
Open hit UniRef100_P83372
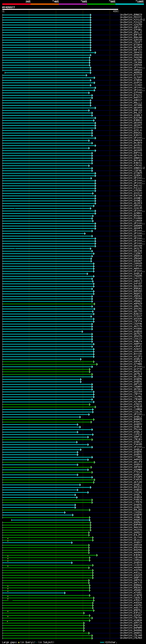[131, 17]
